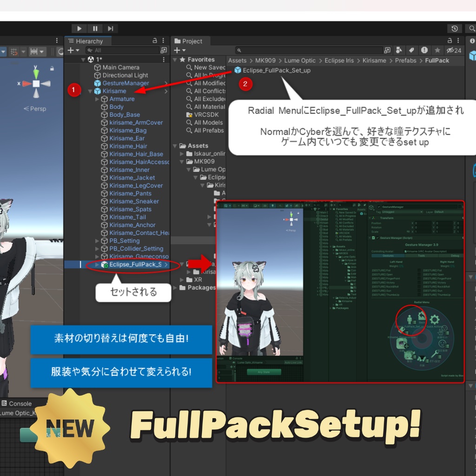Switch to the Console tab
Screen dimensions: 476x476
click(17, 404)
